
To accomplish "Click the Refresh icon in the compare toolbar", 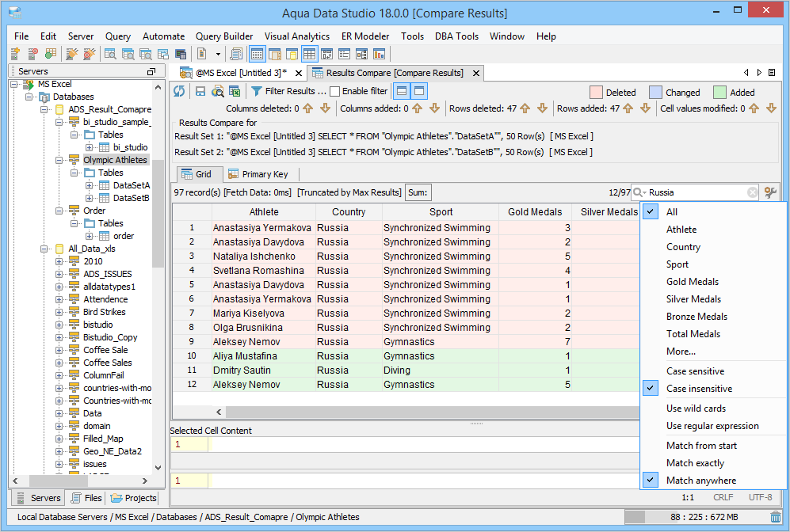I will pos(179,91).
